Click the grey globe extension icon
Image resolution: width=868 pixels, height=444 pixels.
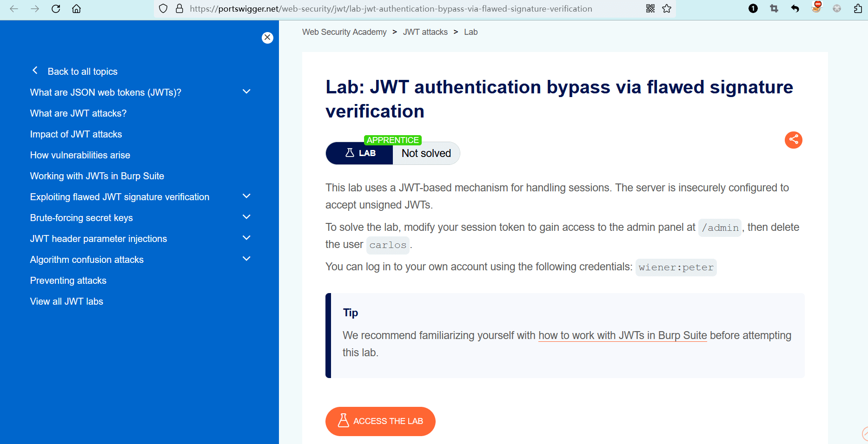[x=837, y=8]
